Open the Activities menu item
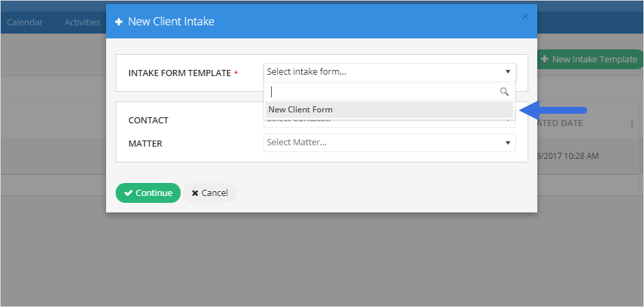644x307 pixels. coord(82,22)
